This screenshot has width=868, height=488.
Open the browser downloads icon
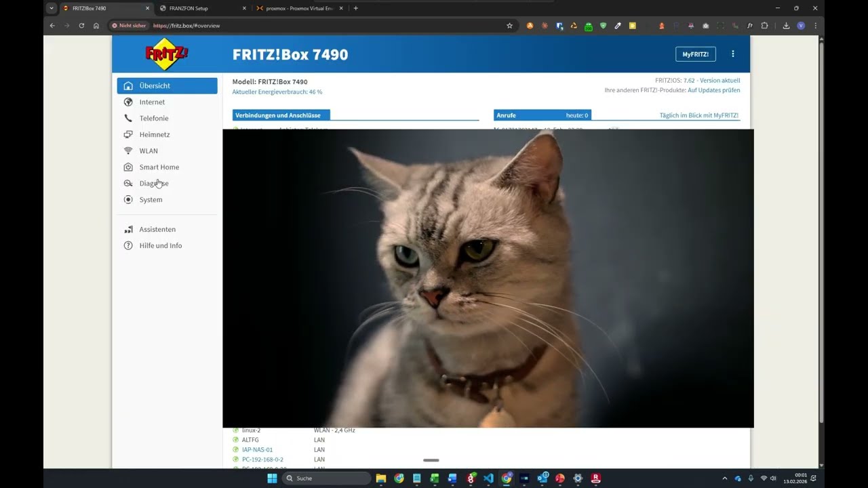tap(786, 26)
